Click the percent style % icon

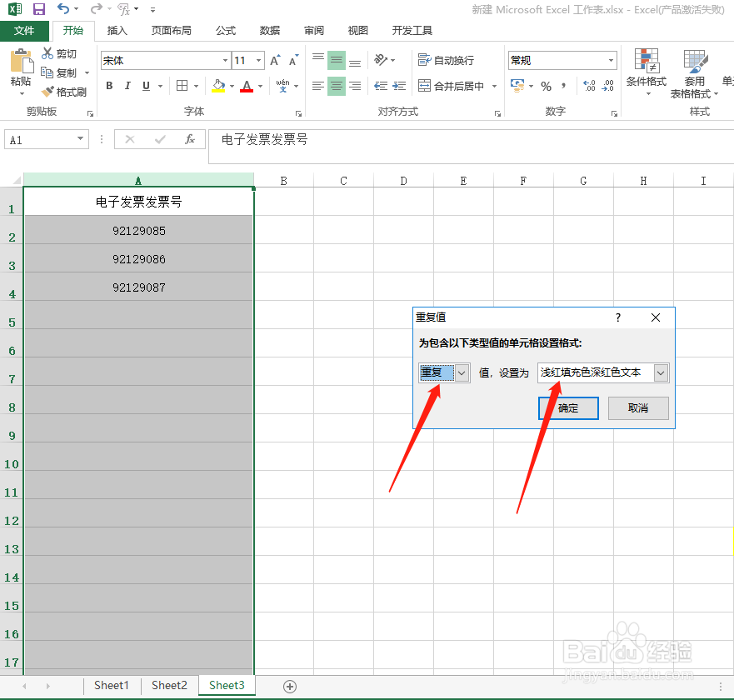click(547, 85)
